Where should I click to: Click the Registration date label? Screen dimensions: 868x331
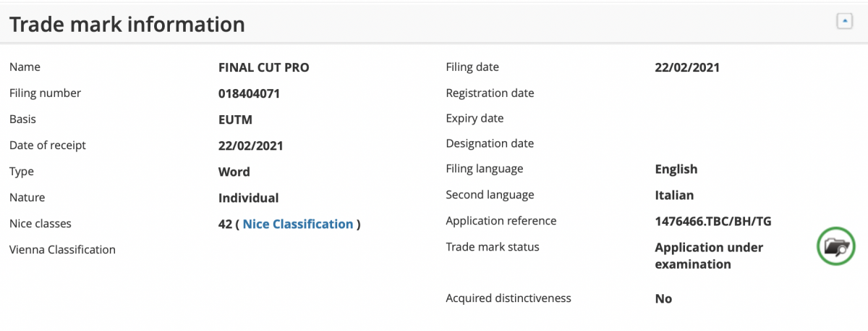point(490,93)
